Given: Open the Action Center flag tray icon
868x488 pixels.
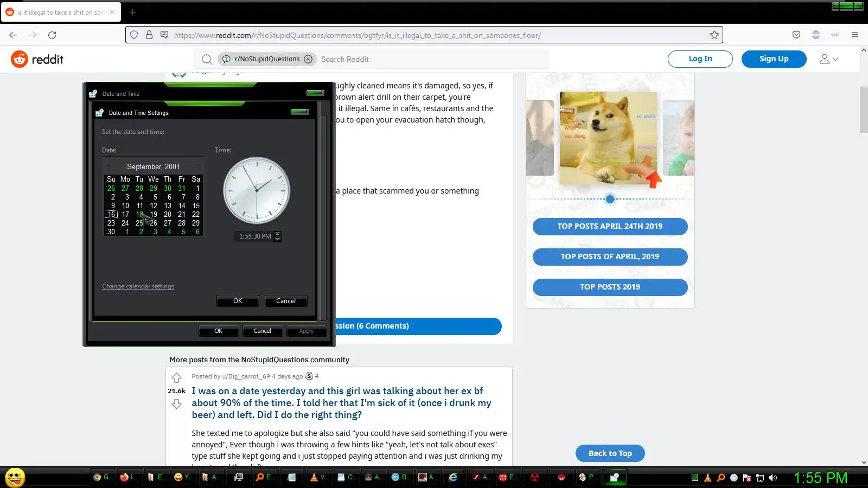Looking at the screenshot, I should click(x=747, y=478).
